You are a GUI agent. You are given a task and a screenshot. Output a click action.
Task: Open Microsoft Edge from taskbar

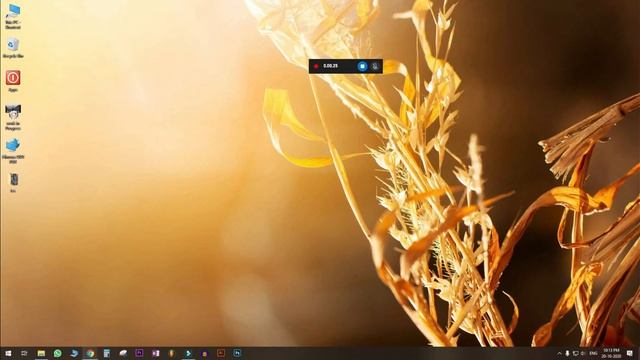(x=74, y=353)
